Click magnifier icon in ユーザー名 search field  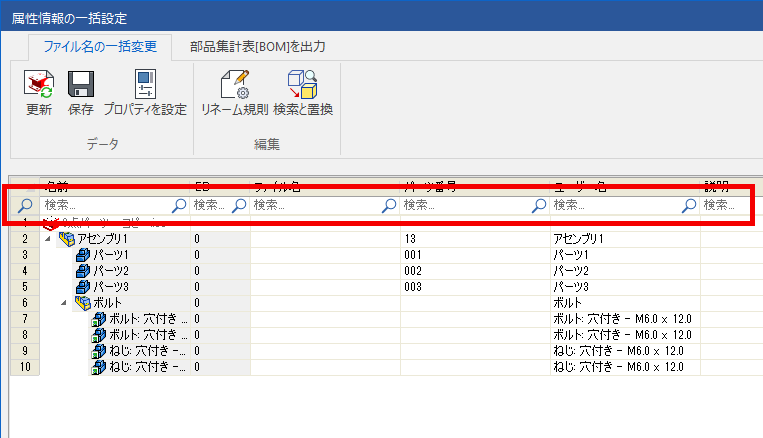tap(689, 205)
